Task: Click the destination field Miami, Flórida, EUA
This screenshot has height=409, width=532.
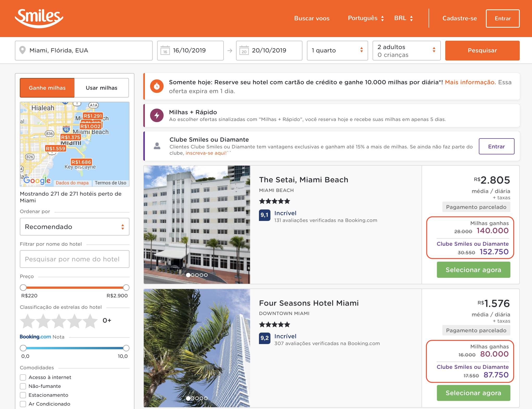Action: click(x=84, y=50)
